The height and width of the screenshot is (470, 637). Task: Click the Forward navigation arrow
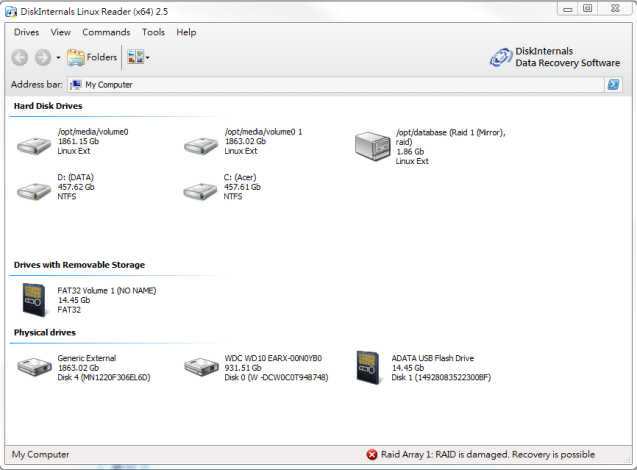pyautogui.click(x=43, y=58)
